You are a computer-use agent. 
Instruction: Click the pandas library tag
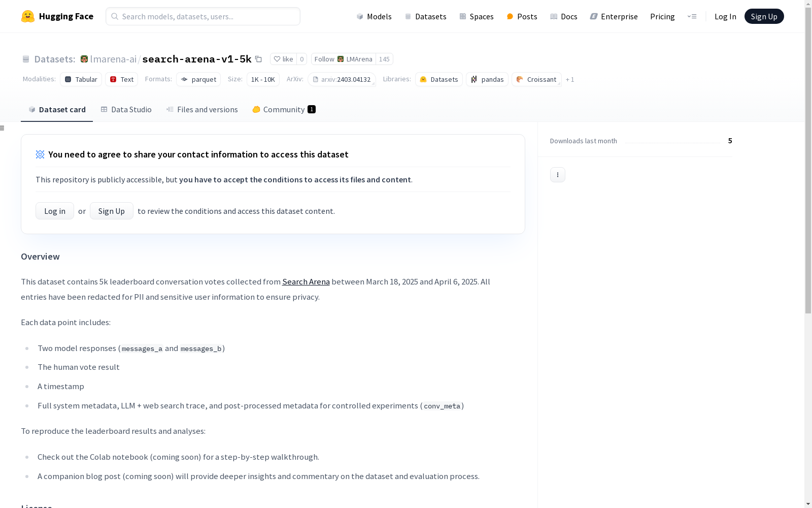tap(487, 79)
